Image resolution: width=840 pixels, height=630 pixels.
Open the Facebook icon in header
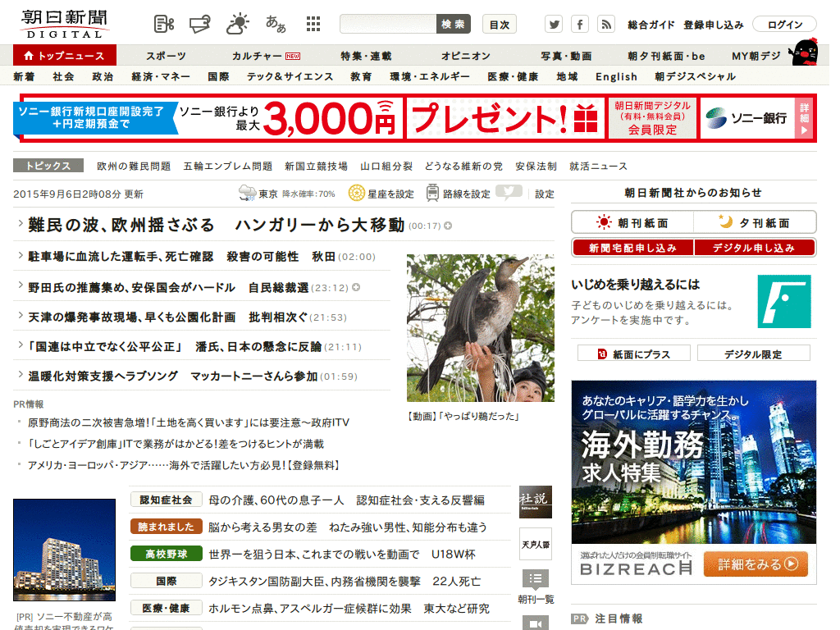[580, 24]
